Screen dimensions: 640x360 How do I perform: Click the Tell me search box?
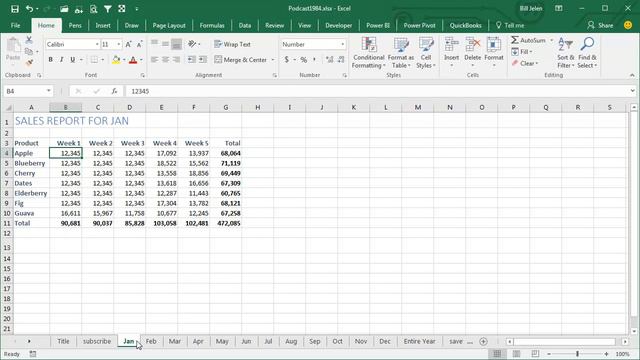(510, 25)
